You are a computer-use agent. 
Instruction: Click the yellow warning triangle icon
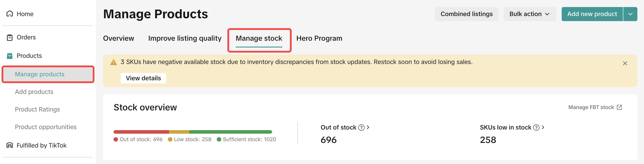coord(114,62)
